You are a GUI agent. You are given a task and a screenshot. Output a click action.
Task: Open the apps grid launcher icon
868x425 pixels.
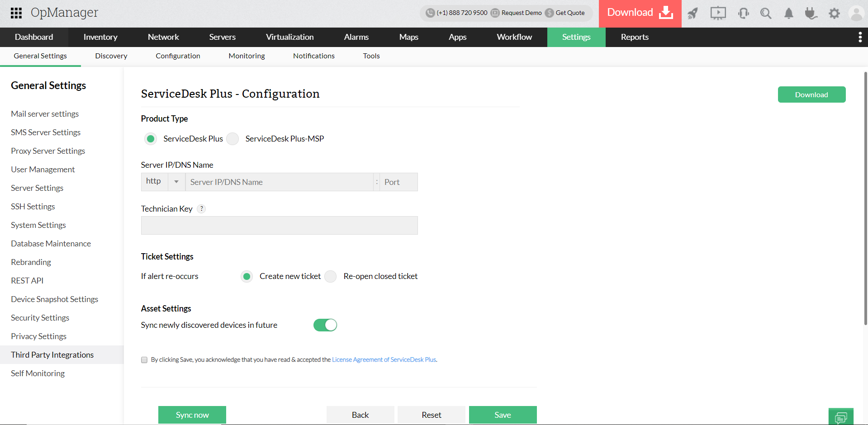click(x=16, y=13)
